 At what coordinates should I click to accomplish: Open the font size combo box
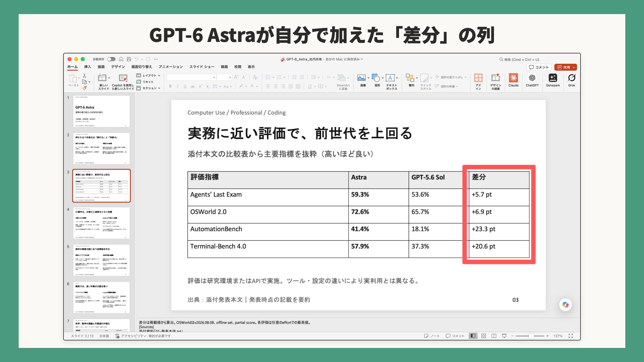[x=224, y=77]
